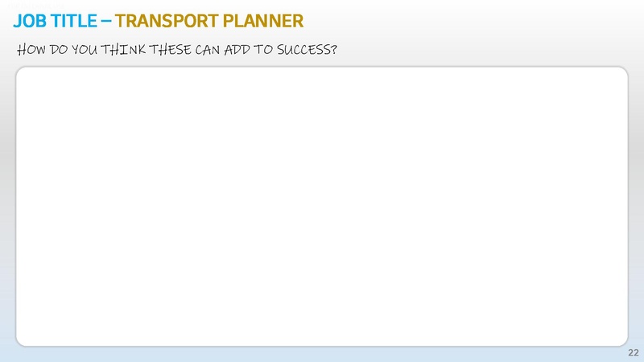Click the gold word TRANSPORT
This screenshot has height=362, width=644.
click(x=164, y=18)
